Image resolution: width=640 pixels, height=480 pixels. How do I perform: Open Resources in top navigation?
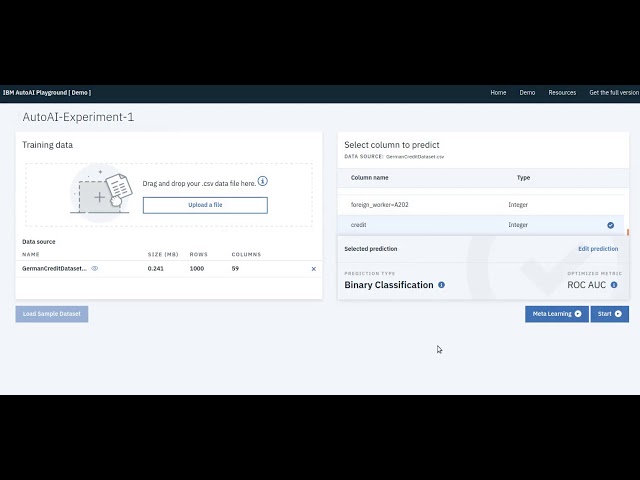[x=562, y=93]
